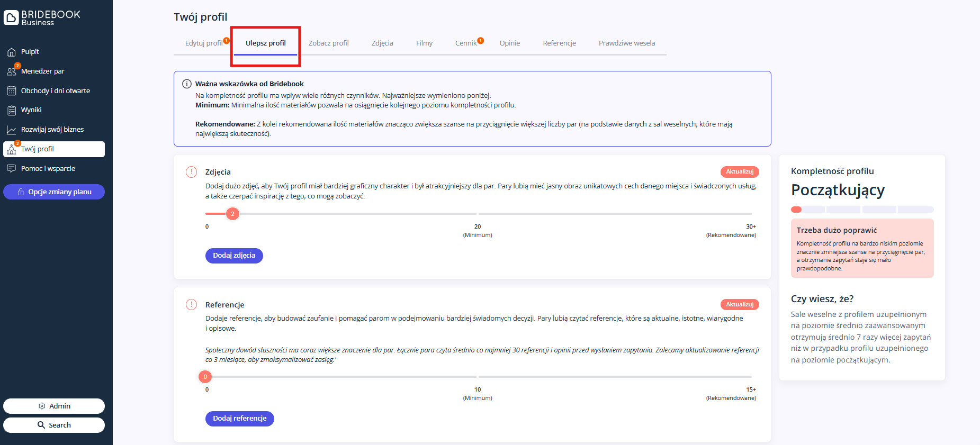
Task: Select the Prawdziwe wesela tab
Action: click(x=626, y=43)
